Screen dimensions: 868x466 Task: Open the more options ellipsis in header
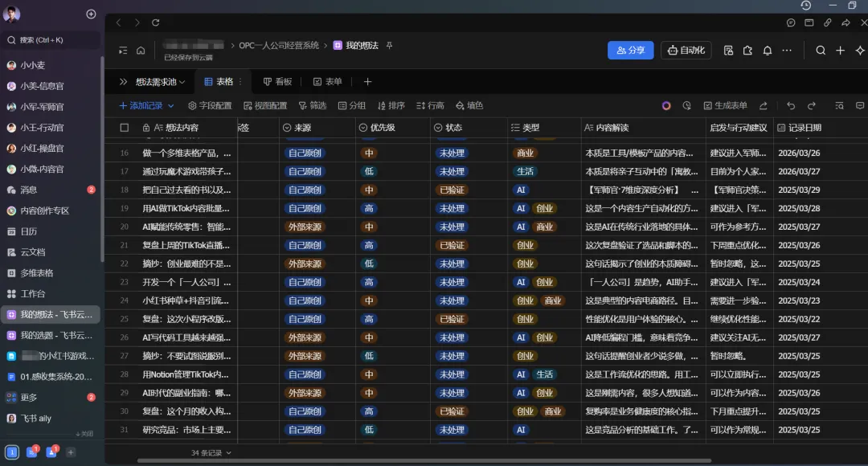(787, 51)
